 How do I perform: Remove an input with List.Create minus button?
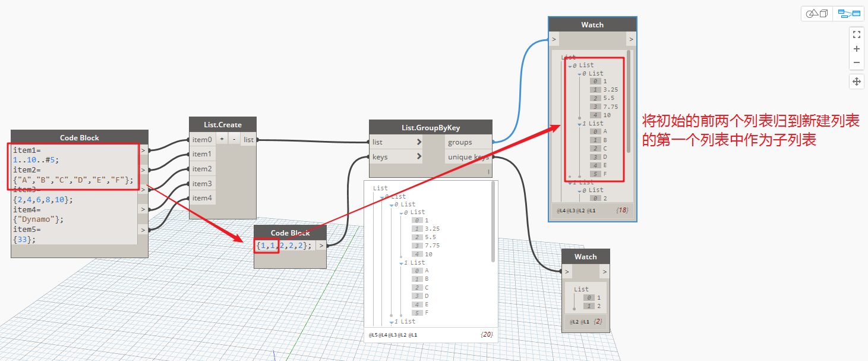click(x=233, y=139)
